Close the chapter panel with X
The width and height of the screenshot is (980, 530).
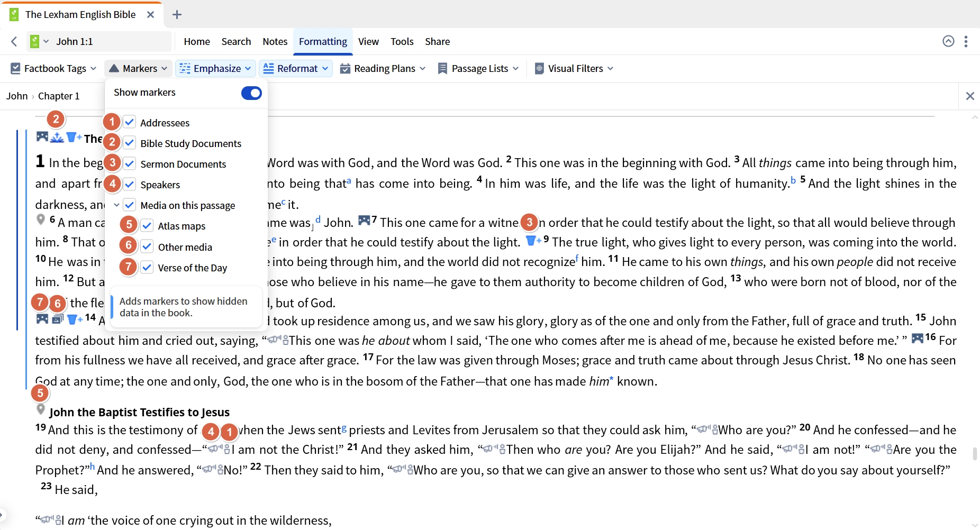970,96
